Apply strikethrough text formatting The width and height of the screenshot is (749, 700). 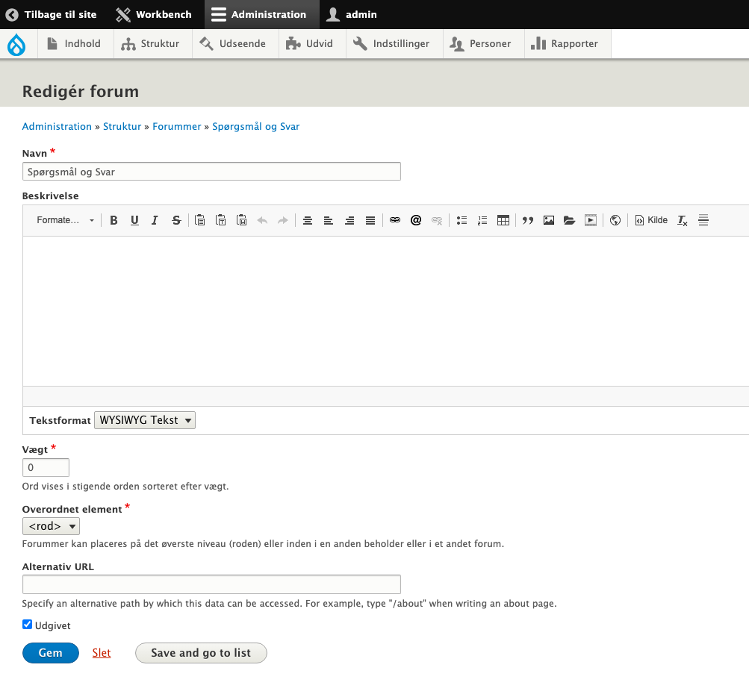tap(176, 220)
